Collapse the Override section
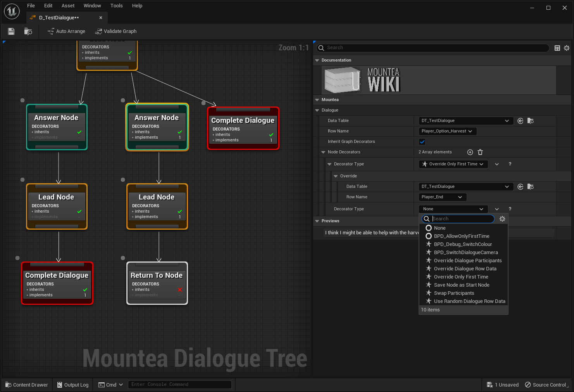This screenshot has width=574, height=392. point(336,176)
